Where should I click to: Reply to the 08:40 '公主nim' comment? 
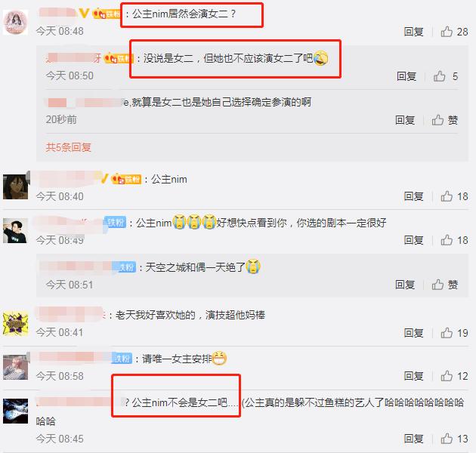tap(413, 196)
